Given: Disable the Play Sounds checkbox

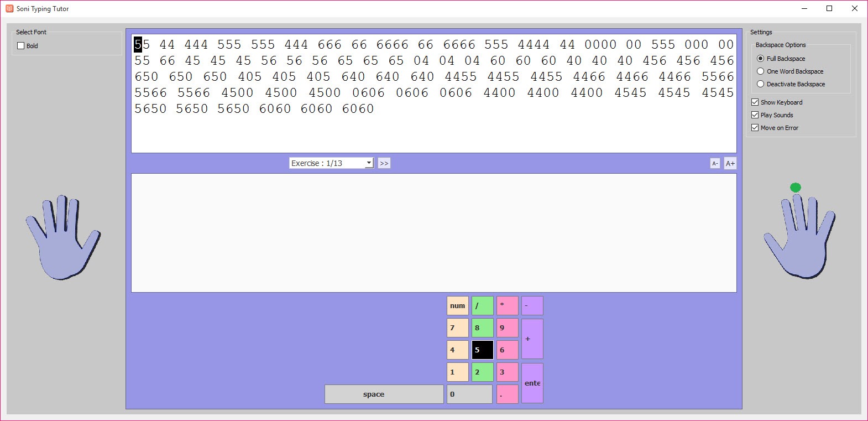Looking at the screenshot, I should click(x=755, y=115).
